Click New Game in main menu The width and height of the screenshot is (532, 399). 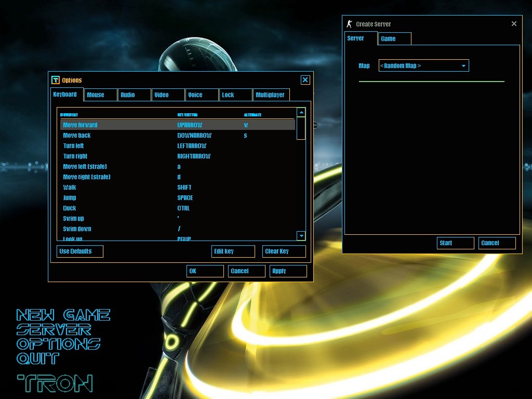63,315
